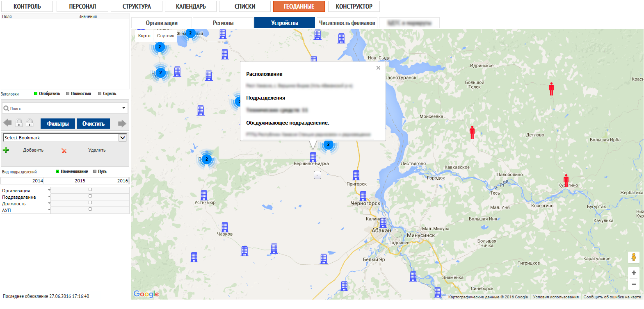Image resolution: width=644 pixels, height=309 pixels.
Task: Open Условия использования link
Action: coord(556,297)
